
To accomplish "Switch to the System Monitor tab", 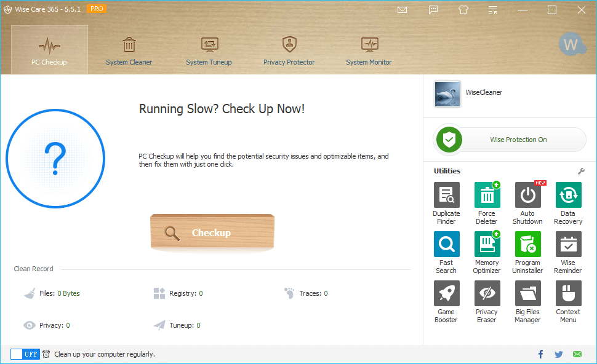I will [369, 52].
